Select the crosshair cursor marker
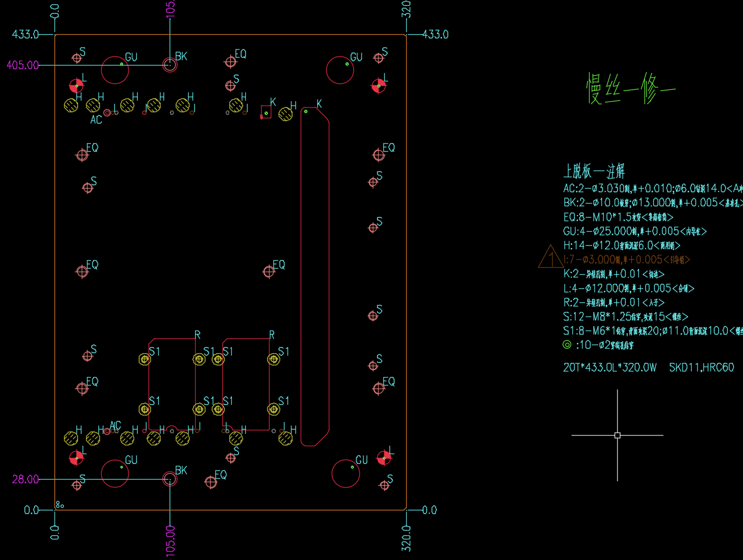 618,435
